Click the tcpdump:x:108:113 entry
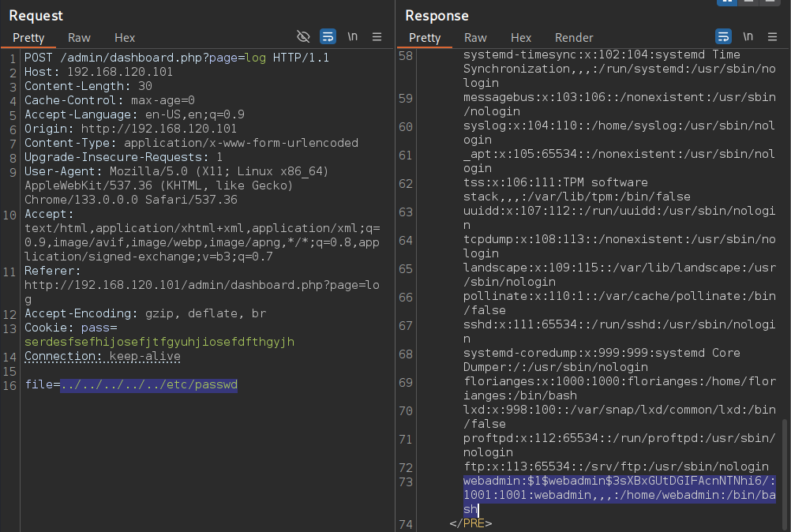The width and height of the screenshot is (791, 532). click(x=620, y=246)
